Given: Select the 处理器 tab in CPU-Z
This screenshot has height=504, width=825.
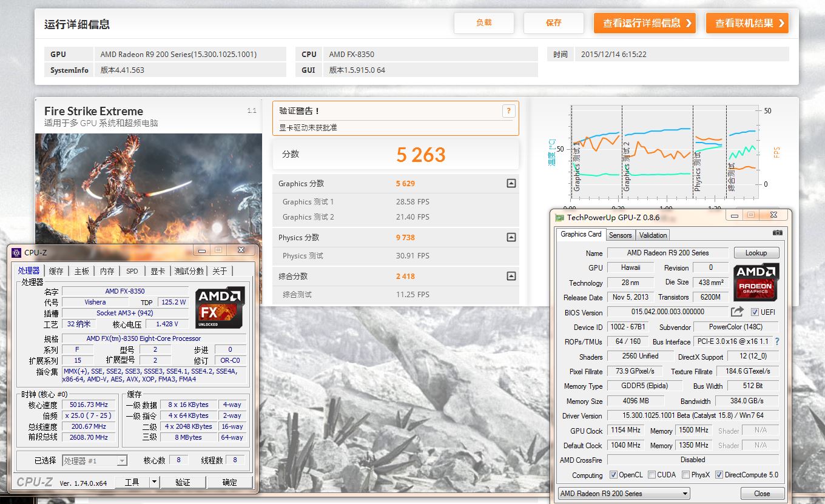Looking at the screenshot, I should pyautogui.click(x=29, y=270).
